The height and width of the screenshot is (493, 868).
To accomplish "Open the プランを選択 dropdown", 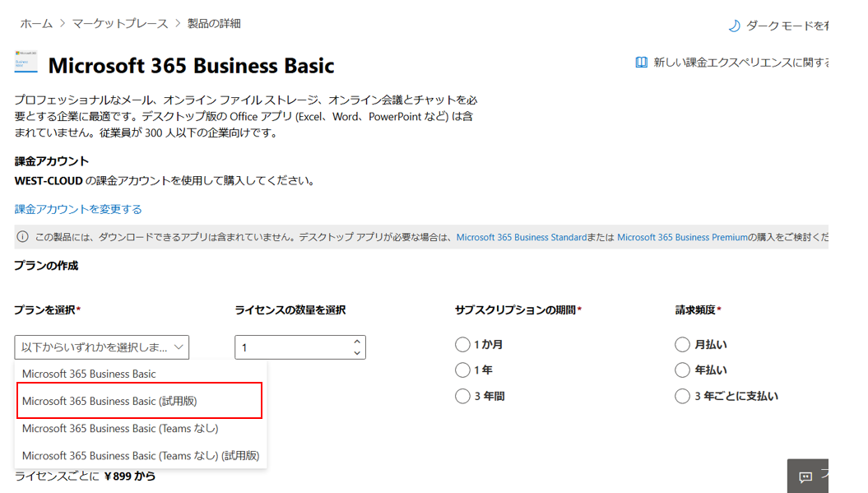I will click(x=102, y=347).
